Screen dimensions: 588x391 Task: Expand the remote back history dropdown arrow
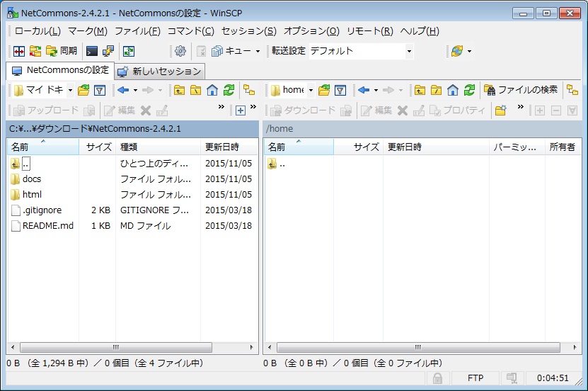click(x=376, y=90)
